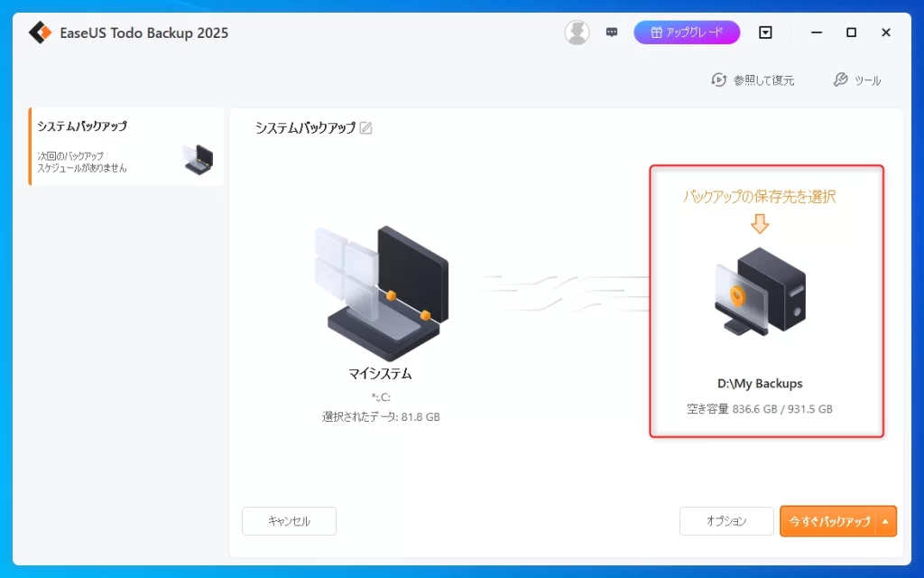Viewport: 924px width, 578px height.
Task: Click the user account avatar icon
Action: pyautogui.click(x=577, y=33)
